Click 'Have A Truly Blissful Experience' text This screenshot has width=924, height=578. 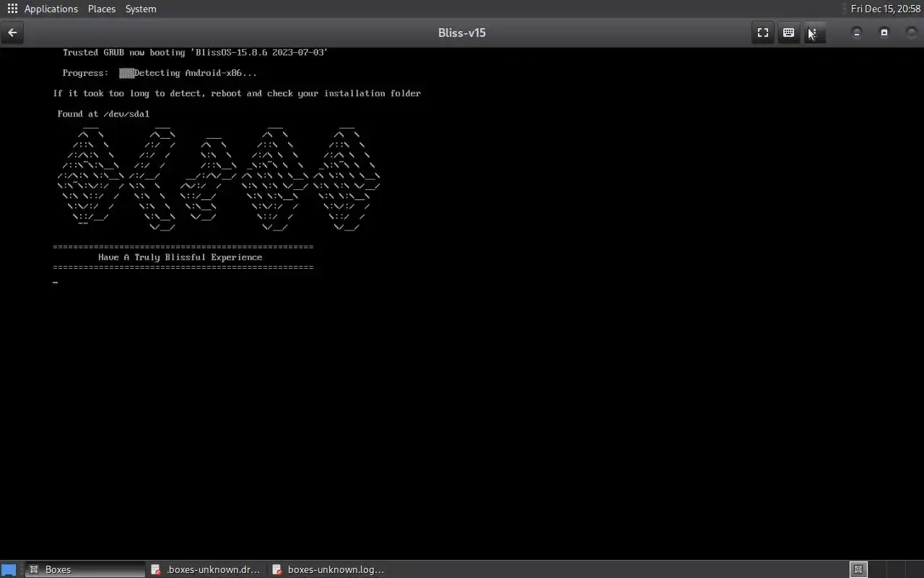click(x=180, y=257)
